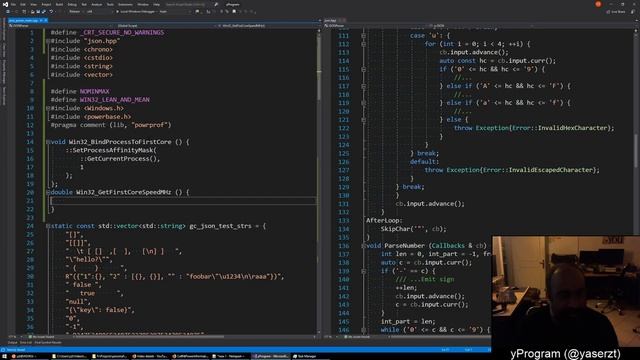
Task: Open the Release configuration dropdown
Action: tap(76, 11)
